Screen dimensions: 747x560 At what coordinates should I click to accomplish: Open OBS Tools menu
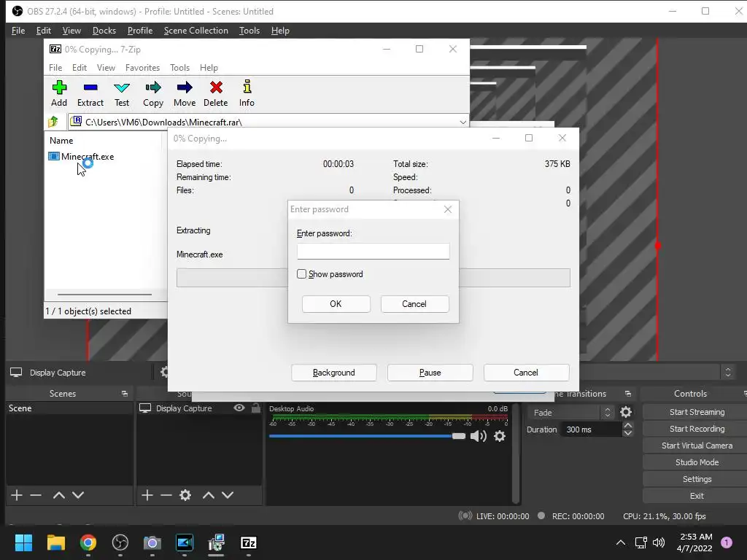(249, 31)
